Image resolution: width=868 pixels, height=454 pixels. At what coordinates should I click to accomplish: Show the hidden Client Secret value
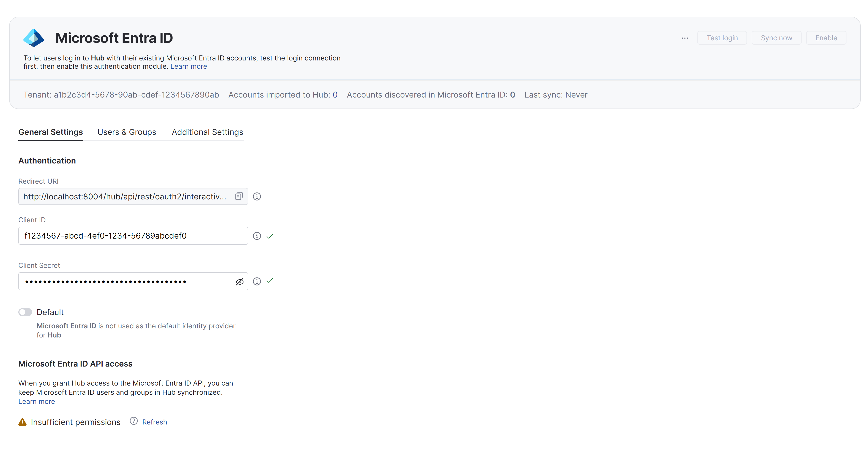pyautogui.click(x=240, y=281)
